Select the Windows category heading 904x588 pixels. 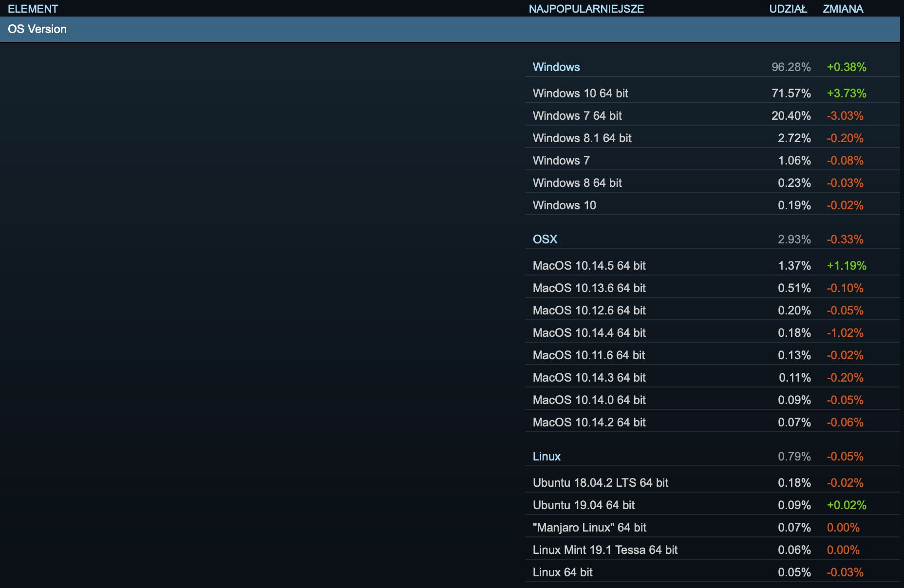tap(556, 67)
